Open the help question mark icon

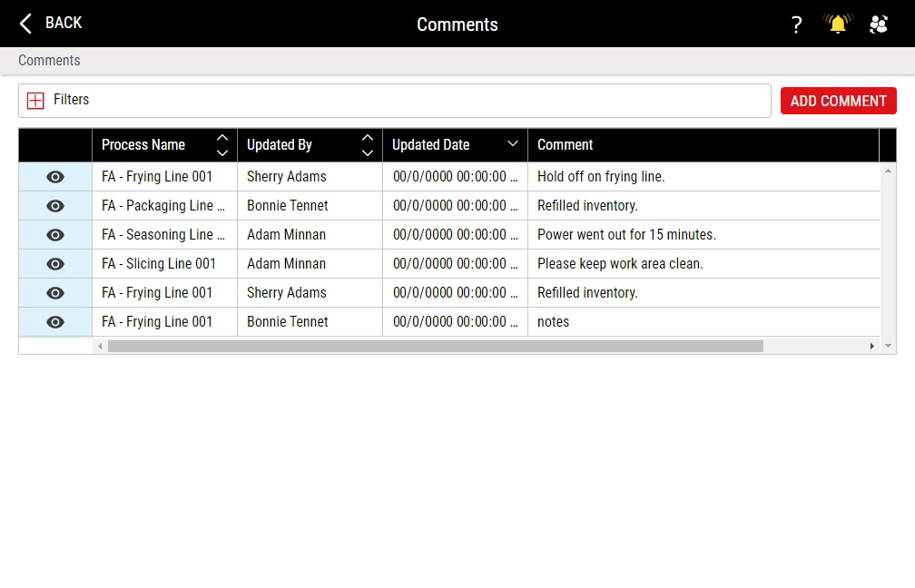[x=796, y=24]
